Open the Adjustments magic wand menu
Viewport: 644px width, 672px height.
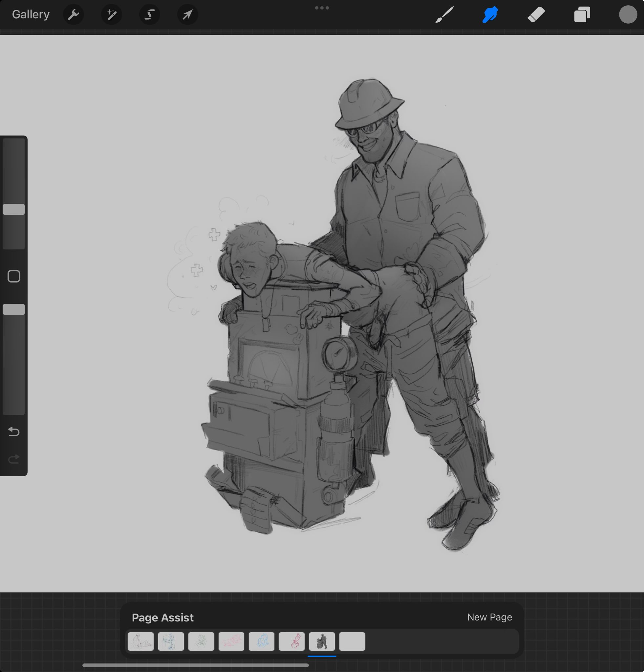[x=112, y=15]
